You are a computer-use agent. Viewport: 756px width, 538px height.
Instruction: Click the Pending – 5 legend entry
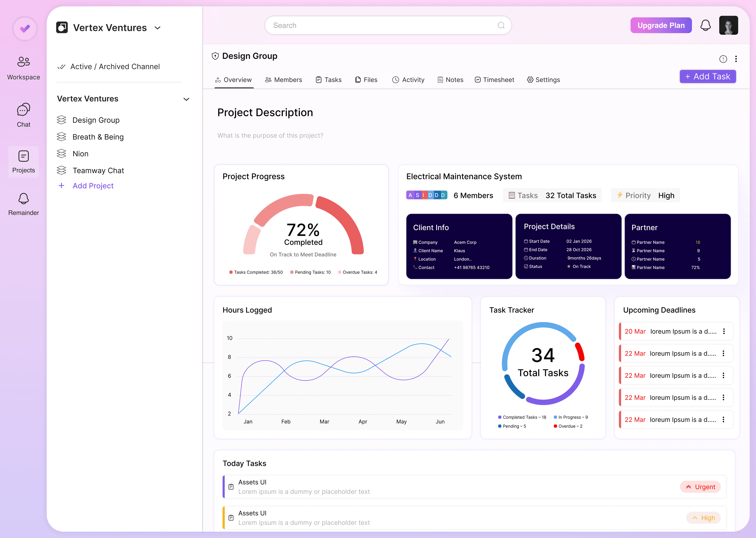point(512,426)
